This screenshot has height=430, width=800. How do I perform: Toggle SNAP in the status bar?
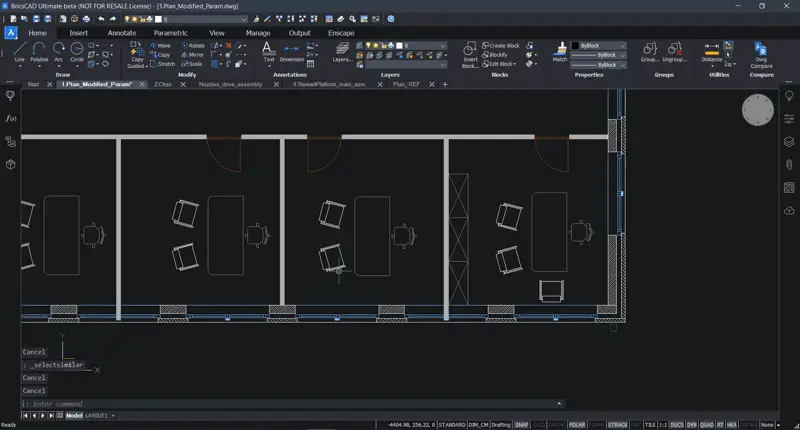click(521, 424)
